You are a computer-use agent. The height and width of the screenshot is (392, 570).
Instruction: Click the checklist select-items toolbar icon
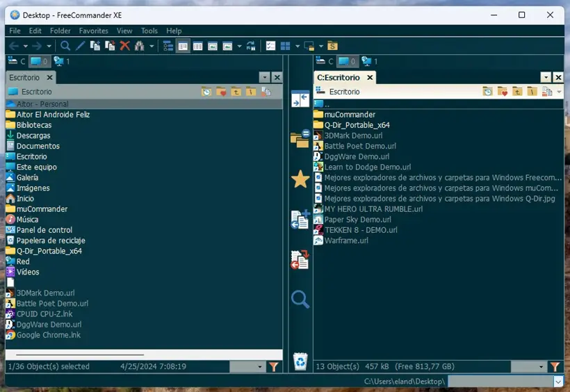coord(270,46)
